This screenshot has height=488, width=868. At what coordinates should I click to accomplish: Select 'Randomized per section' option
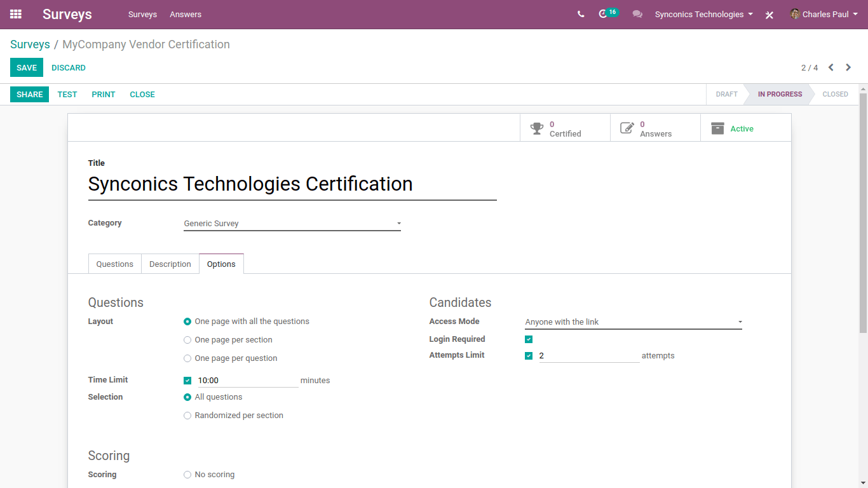(x=187, y=416)
